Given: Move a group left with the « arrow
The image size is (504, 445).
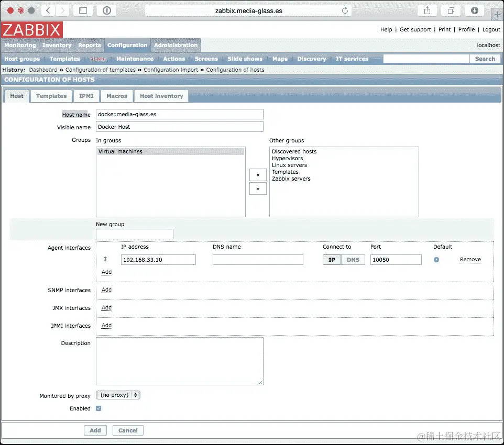Looking at the screenshot, I should pyautogui.click(x=257, y=174).
